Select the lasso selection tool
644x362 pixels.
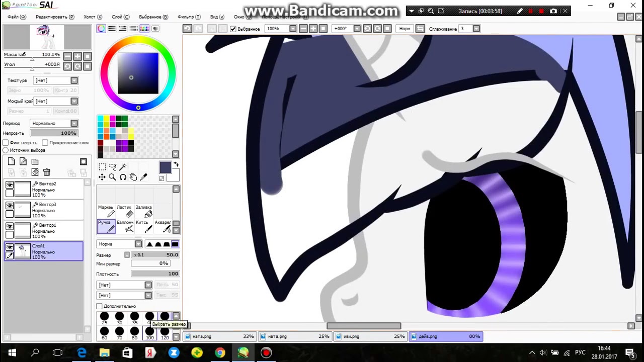click(x=113, y=167)
